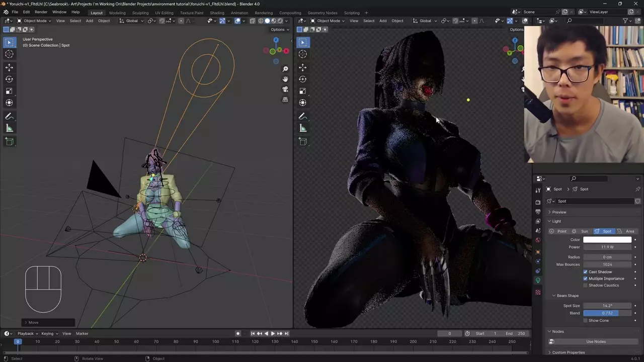The image size is (644, 362).
Task: Activate the Rotate tool in left viewport
Action: pyautogui.click(x=9, y=79)
